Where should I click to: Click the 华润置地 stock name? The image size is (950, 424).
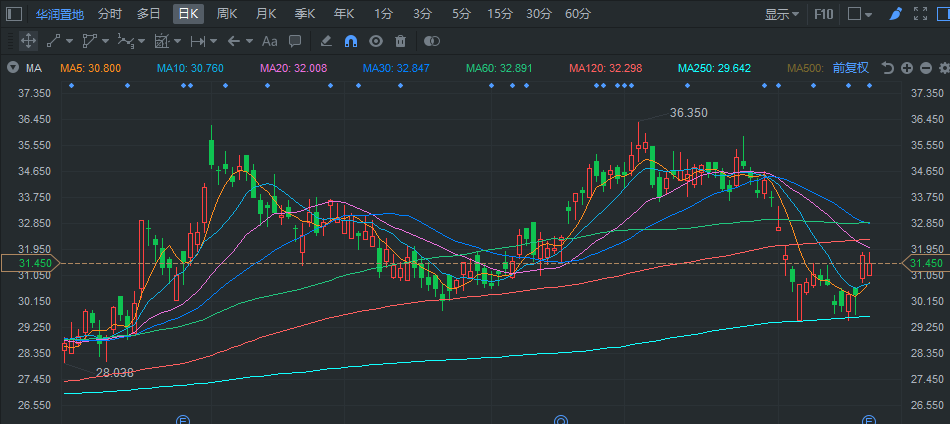point(59,14)
